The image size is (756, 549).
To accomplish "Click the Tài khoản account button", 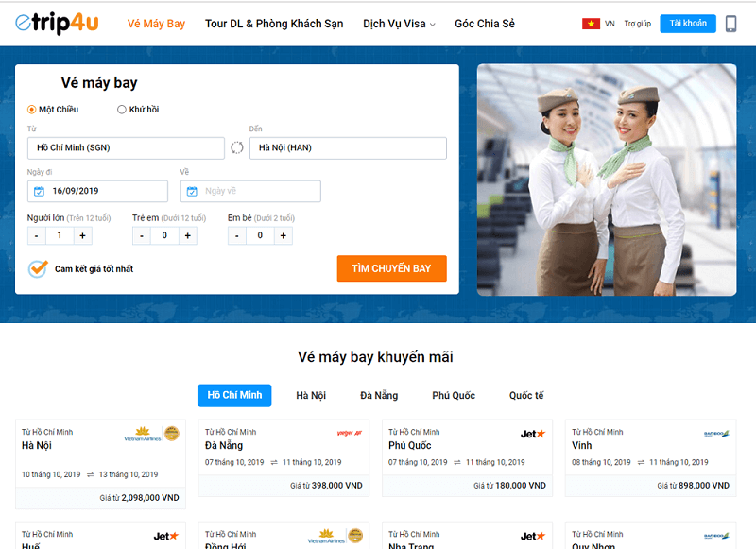I will [688, 24].
